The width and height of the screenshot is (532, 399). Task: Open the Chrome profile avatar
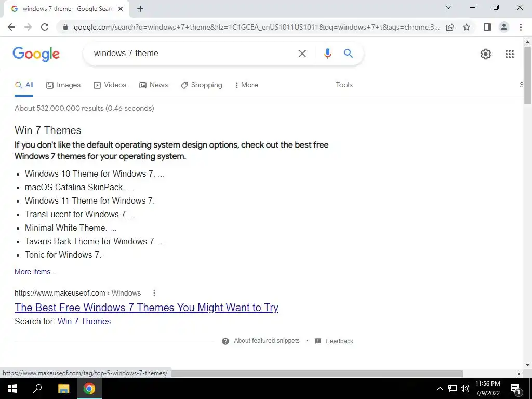click(x=504, y=27)
